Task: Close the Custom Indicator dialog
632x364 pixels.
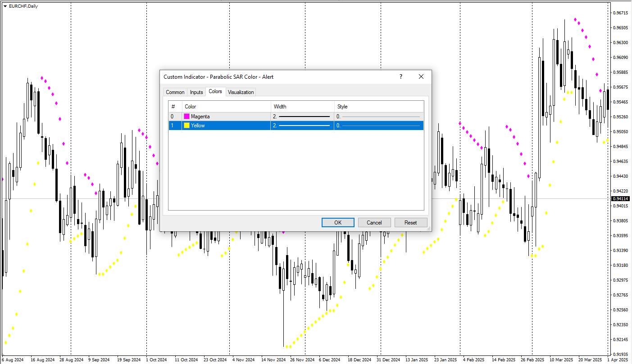Action: tap(421, 76)
